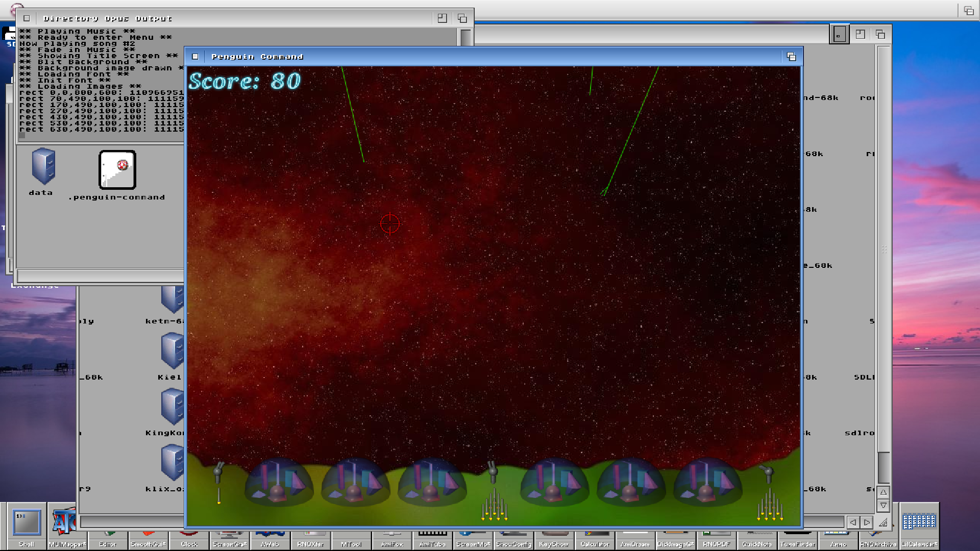
Task: Click the KingKong drawer icon
Action: (x=173, y=407)
